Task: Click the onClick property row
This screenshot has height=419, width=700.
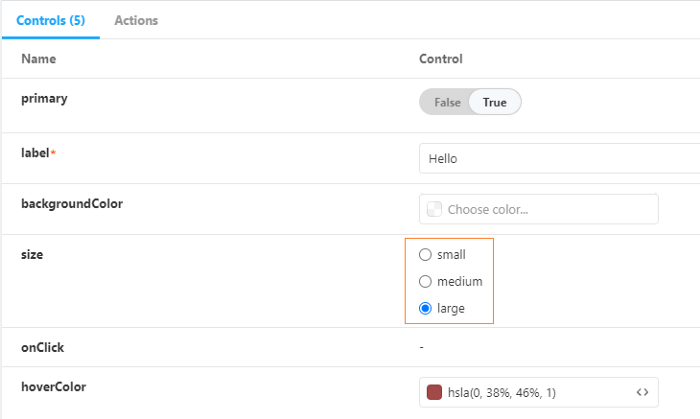Action: (43, 347)
